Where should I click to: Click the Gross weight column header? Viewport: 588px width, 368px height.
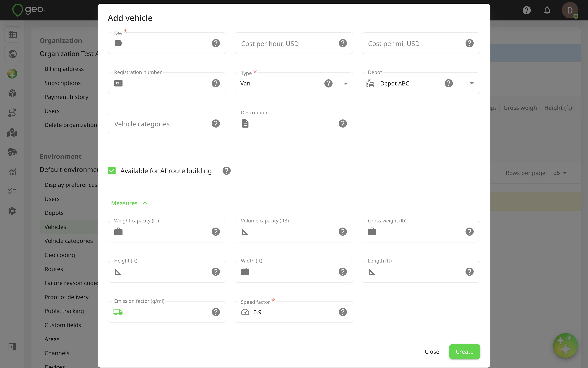(x=520, y=108)
